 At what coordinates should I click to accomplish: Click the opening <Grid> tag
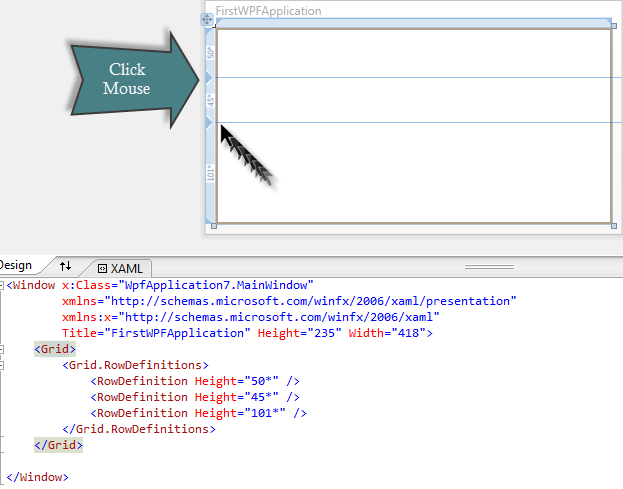(55, 349)
